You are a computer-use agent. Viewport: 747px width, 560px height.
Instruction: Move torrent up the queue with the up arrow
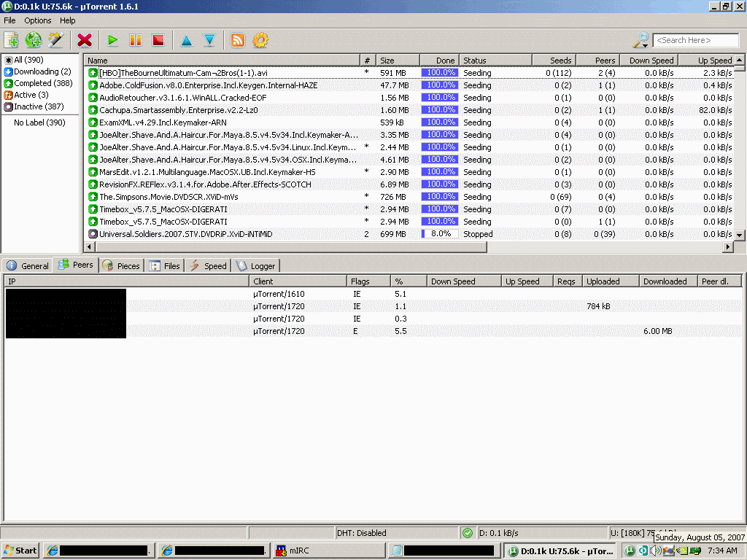(x=187, y=41)
